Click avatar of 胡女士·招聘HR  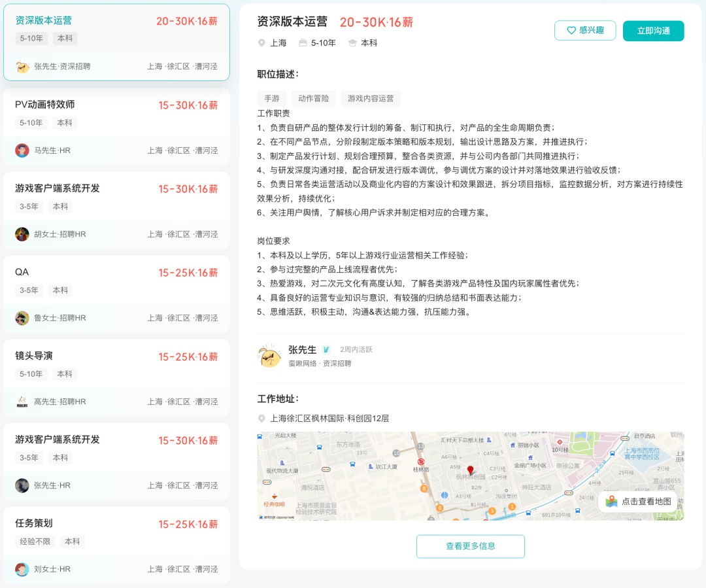point(22,234)
